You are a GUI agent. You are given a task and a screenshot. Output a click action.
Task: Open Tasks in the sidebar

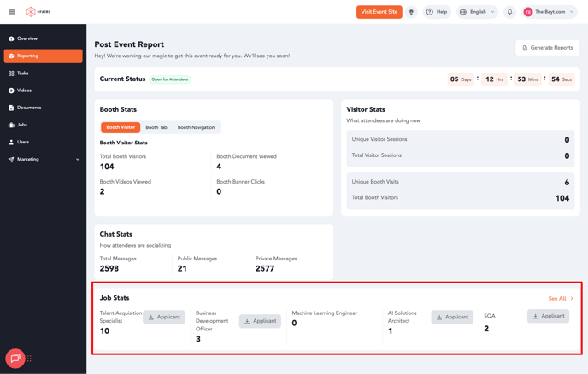[23, 73]
